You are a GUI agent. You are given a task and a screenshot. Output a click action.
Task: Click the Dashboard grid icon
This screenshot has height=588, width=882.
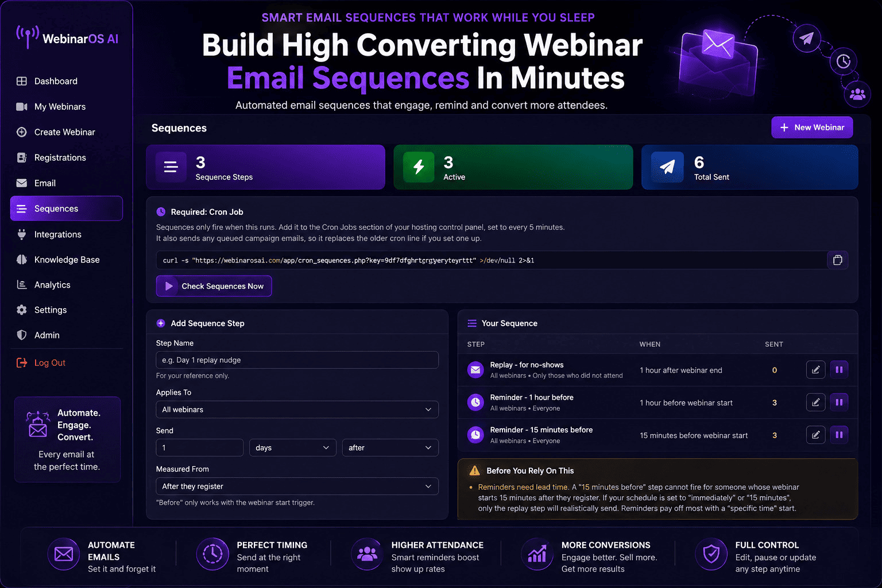pyautogui.click(x=22, y=81)
